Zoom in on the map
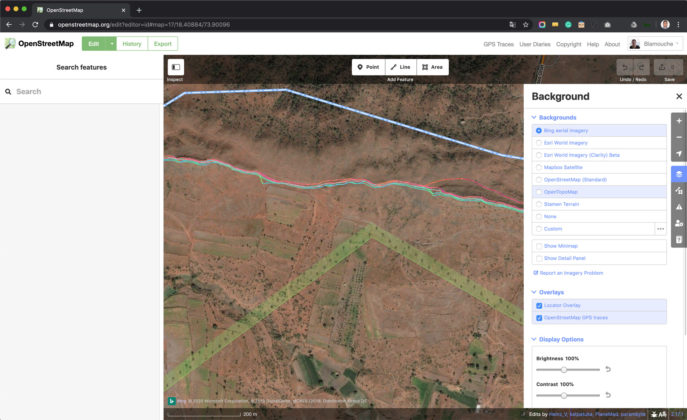 tap(679, 121)
